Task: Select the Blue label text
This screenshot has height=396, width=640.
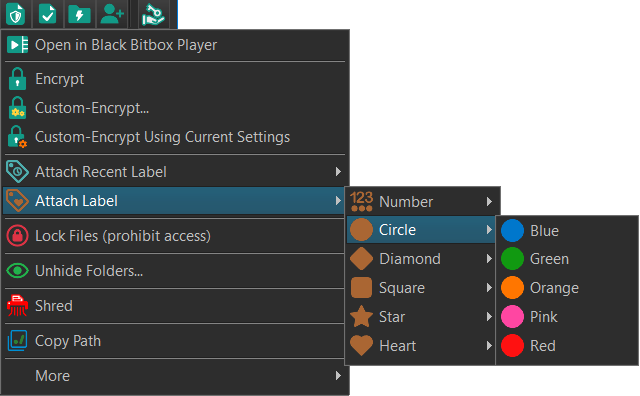Action: coord(544,231)
